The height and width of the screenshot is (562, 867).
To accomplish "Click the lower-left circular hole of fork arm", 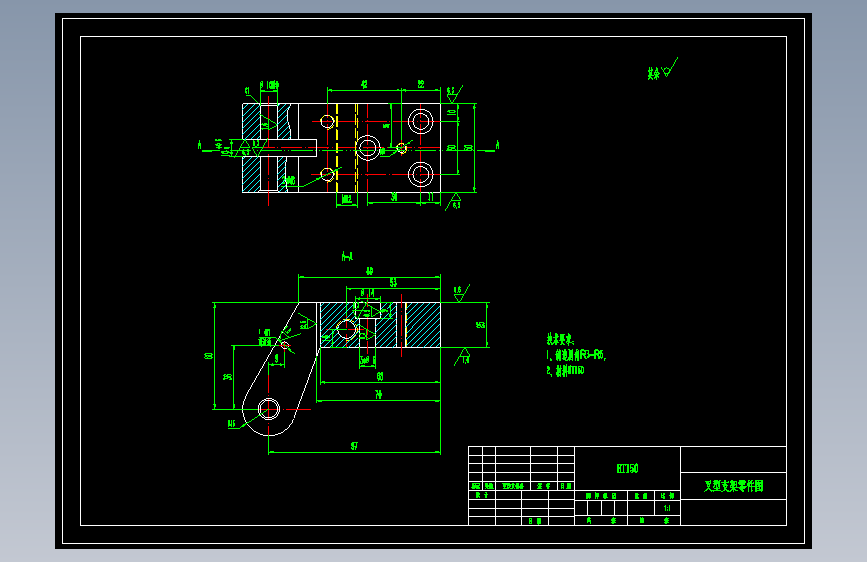I will [x=269, y=409].
